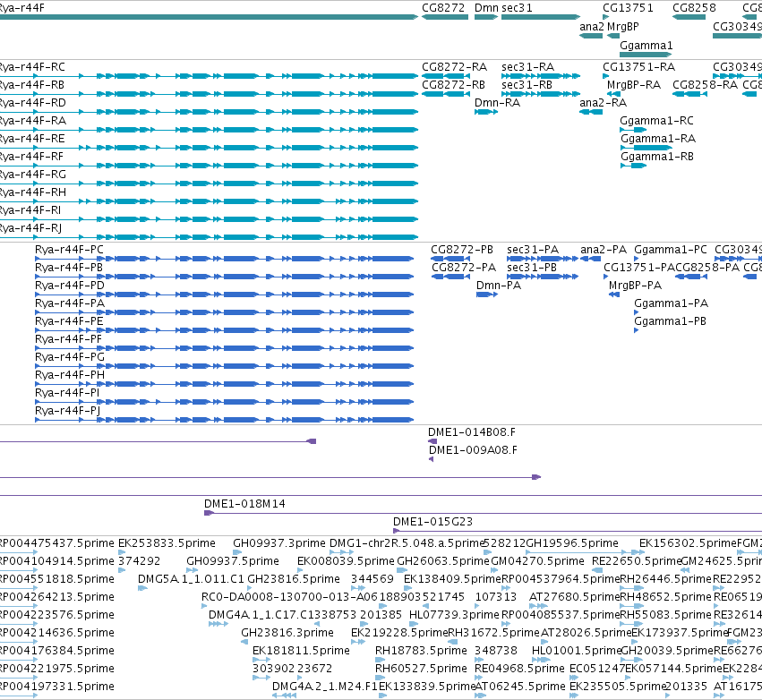
Task: Click EST RC0-DA0008-130700-013-A06 label
Action: pyautogui.click(x=289, y=597)
